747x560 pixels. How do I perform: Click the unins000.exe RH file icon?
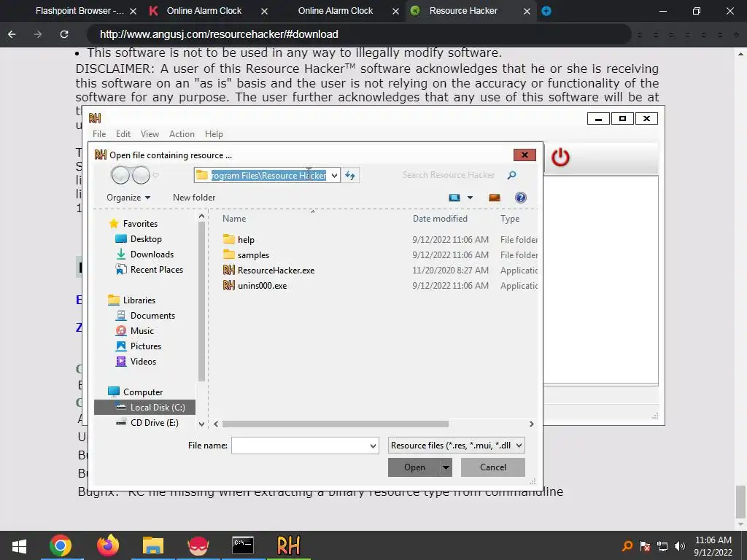(x=229, y=285)
